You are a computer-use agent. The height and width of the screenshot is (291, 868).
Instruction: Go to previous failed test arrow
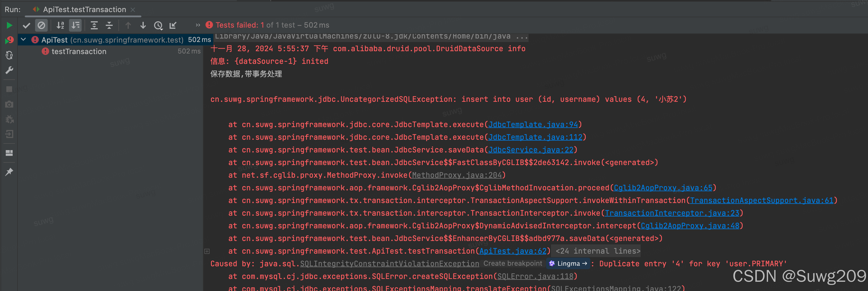click(128, 25)
